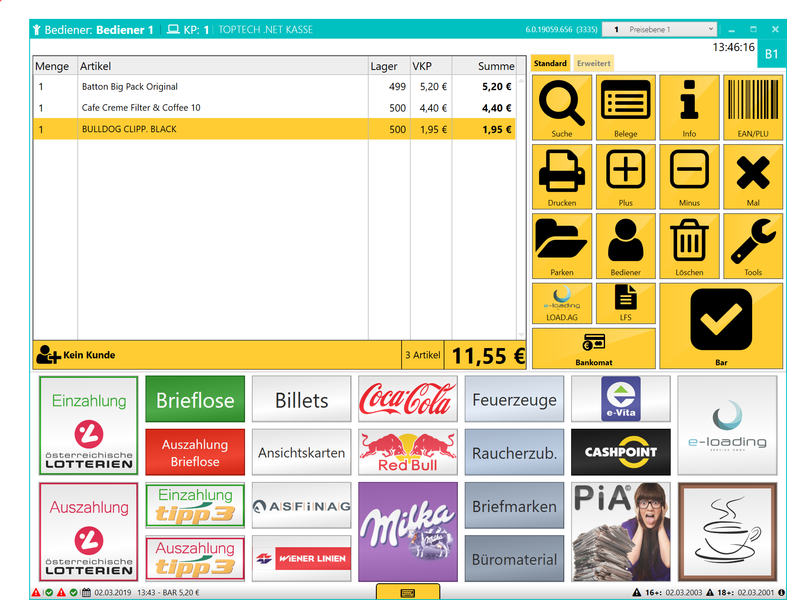Click the Summe column header
787x600 pixels.
pos(484,66)
